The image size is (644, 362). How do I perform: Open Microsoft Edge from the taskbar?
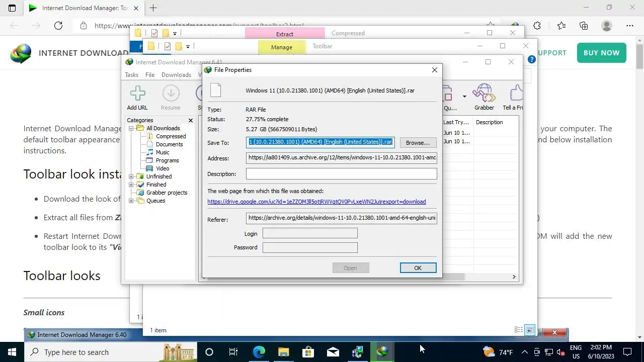pos(259,352)
